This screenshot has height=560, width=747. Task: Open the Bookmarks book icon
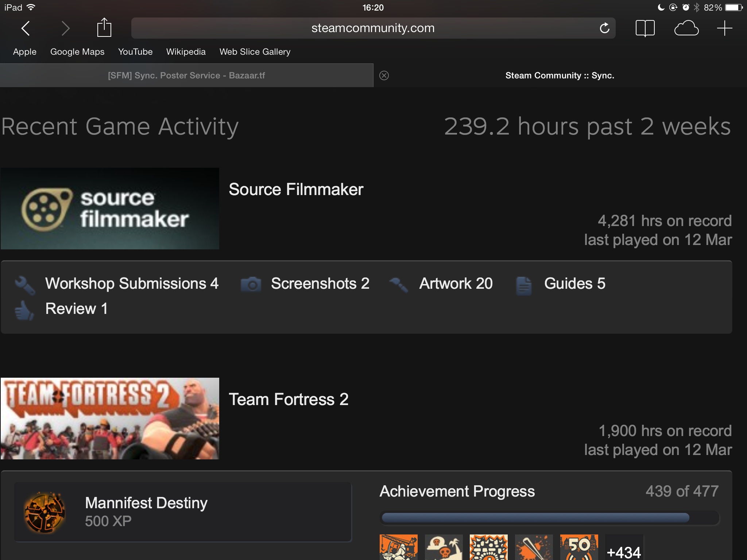coord(645,28)
